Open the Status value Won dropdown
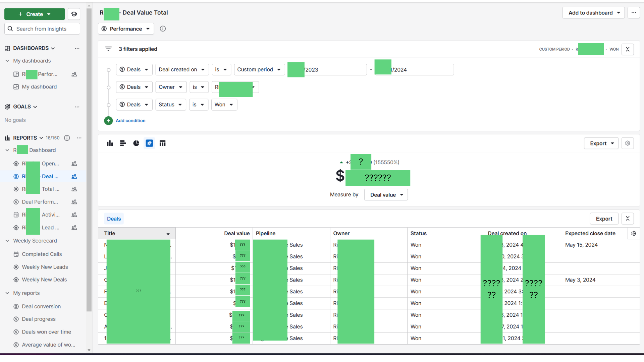This screenshot has width=644, height=362. 224,105
